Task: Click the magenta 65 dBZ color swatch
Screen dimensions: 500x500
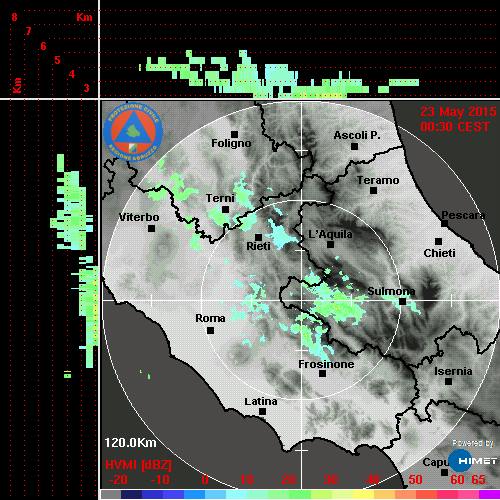Action: click(489, 494)
